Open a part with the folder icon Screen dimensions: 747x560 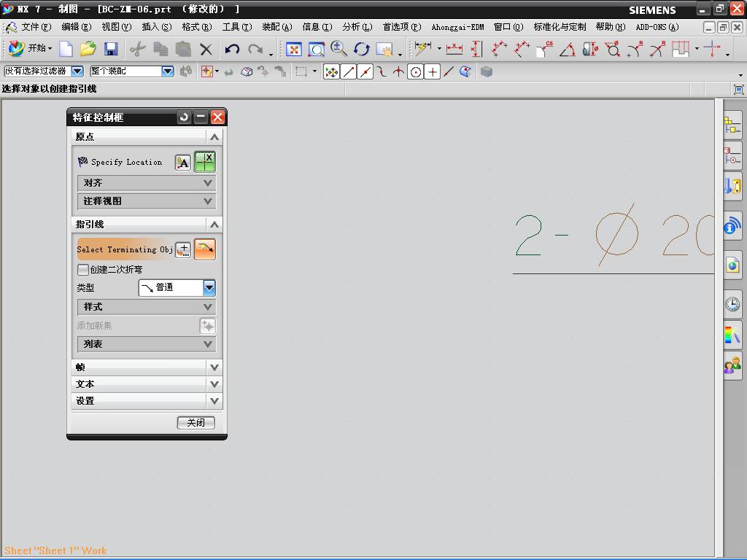coord(88,49)
